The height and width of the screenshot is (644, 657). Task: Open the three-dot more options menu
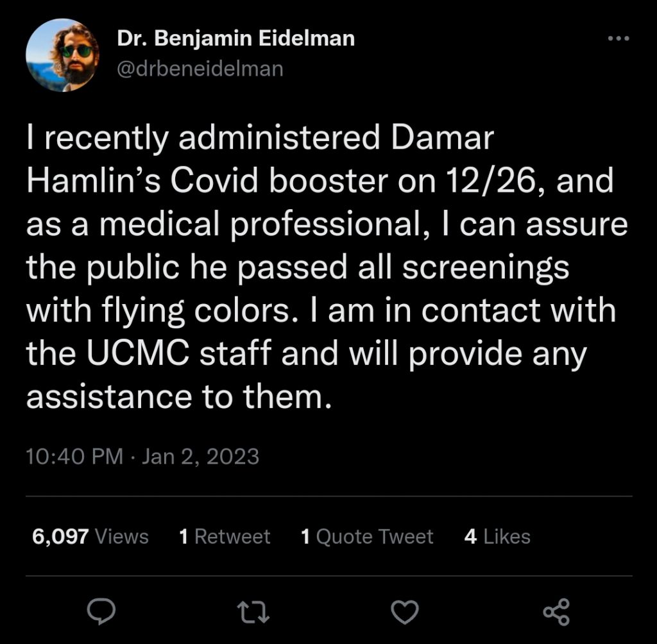pyautogui.click(x=619, y=38)
